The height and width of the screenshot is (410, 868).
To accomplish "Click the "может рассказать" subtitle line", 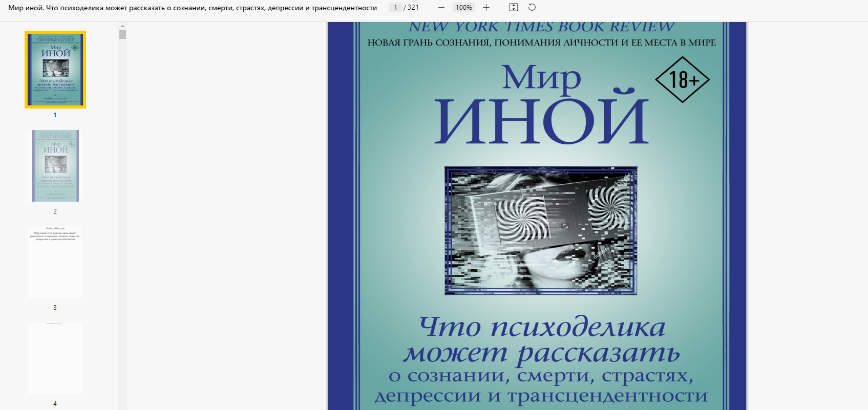I will click(542, 354).
